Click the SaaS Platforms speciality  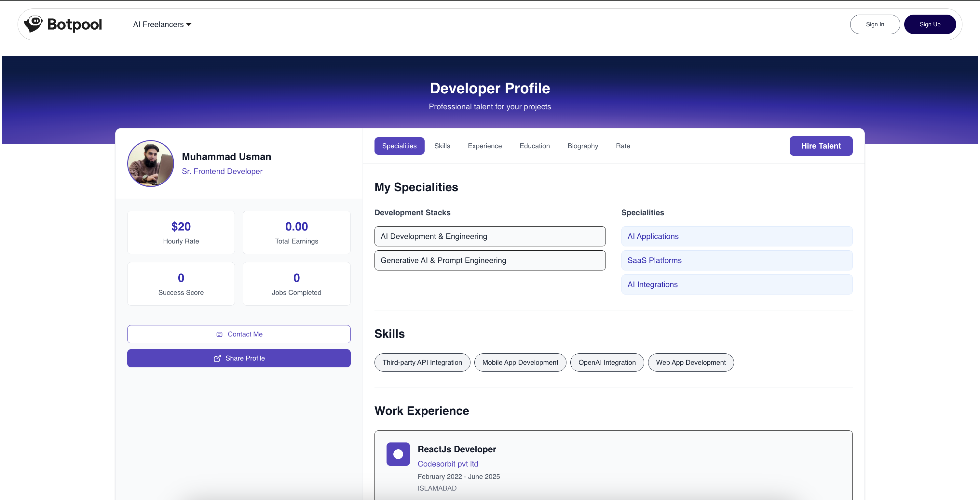click(x=737, y=260)
